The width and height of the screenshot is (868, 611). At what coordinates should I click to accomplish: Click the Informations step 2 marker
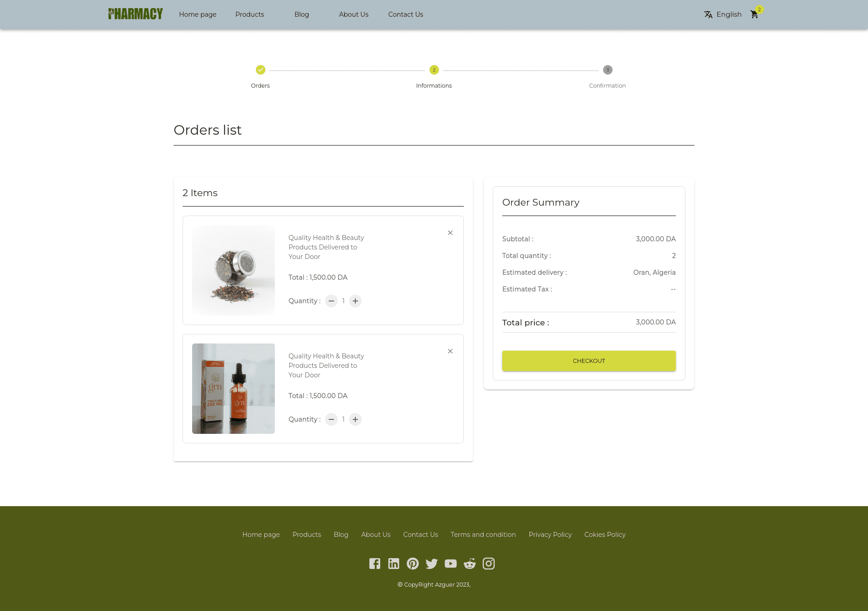[434, 70]
